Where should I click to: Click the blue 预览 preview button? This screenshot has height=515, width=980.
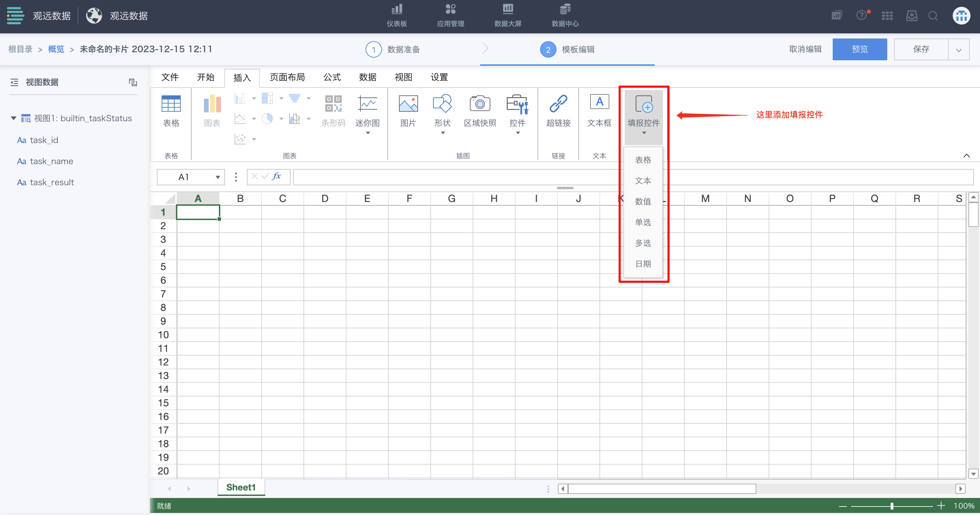[x=859, y=49]
